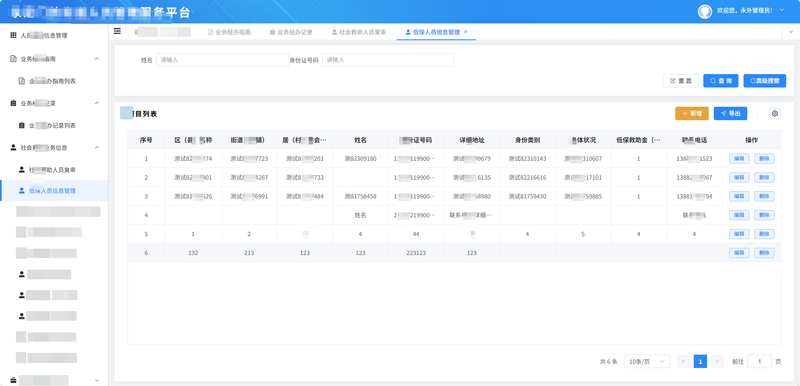This screenshot has width=800, height=386.
Task: Collapse sidebar with hamburger menu icon
Action: pos(117,32)
